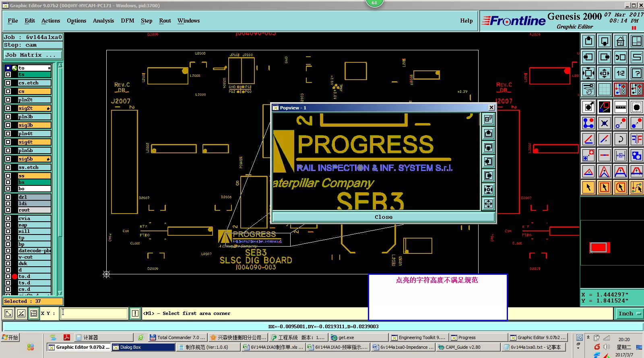Click the Close button in Popview
Image resolution: width=644 pixels, height=358 pixels.
tap(384, 217)
